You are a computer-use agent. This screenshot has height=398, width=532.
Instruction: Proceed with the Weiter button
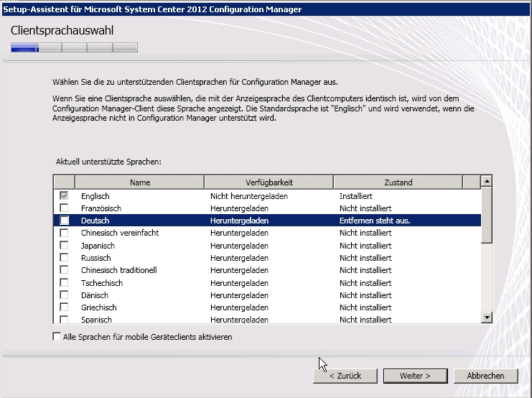415,376
